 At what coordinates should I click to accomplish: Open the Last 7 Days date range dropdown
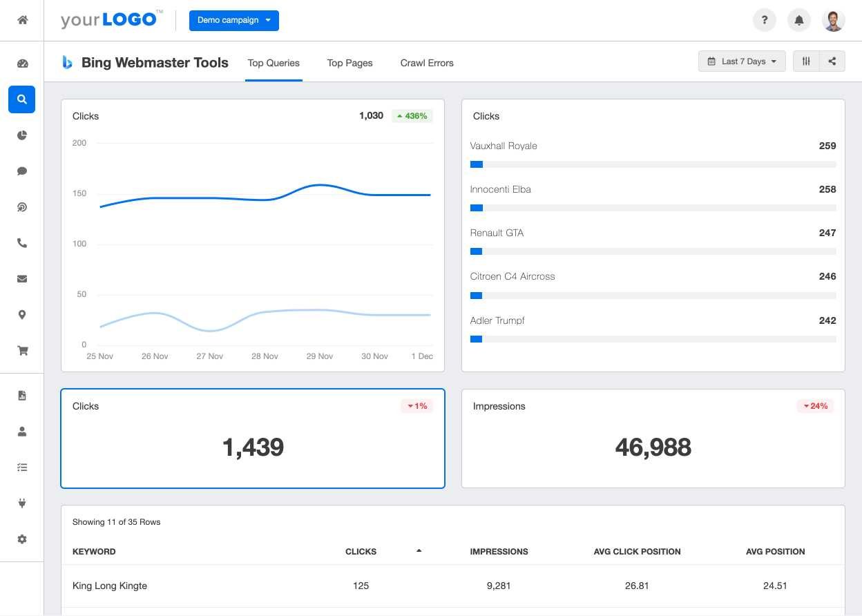point(742,61)
